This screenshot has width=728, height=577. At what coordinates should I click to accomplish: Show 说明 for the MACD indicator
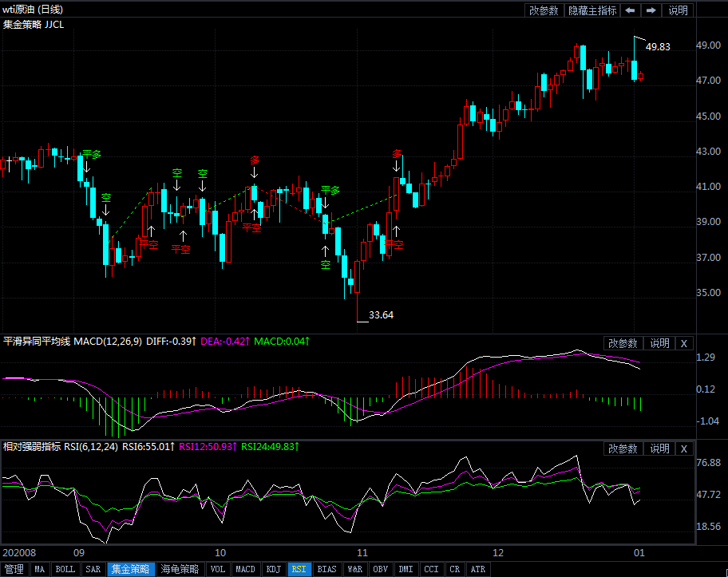(659, 343)
